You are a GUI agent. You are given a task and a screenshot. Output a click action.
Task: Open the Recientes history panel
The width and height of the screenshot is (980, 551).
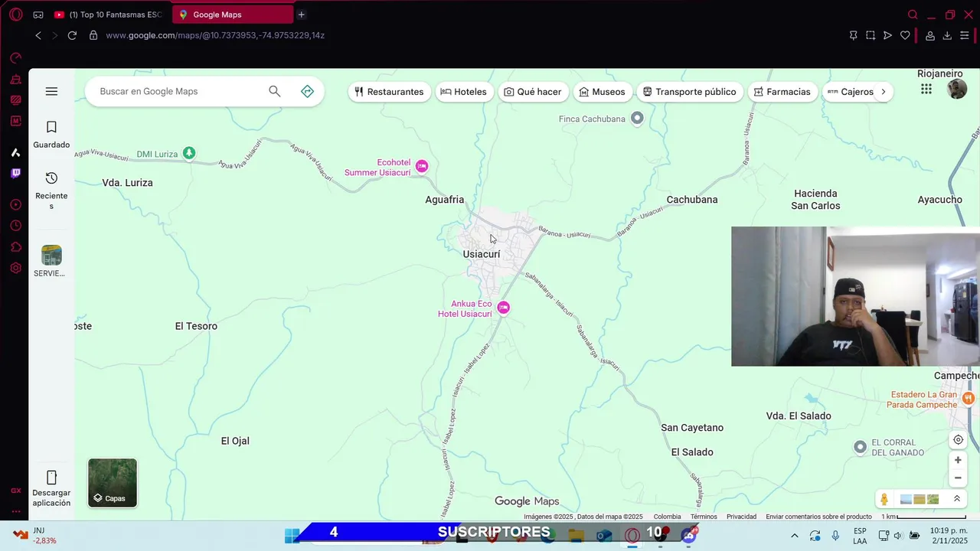pos(51,190)
